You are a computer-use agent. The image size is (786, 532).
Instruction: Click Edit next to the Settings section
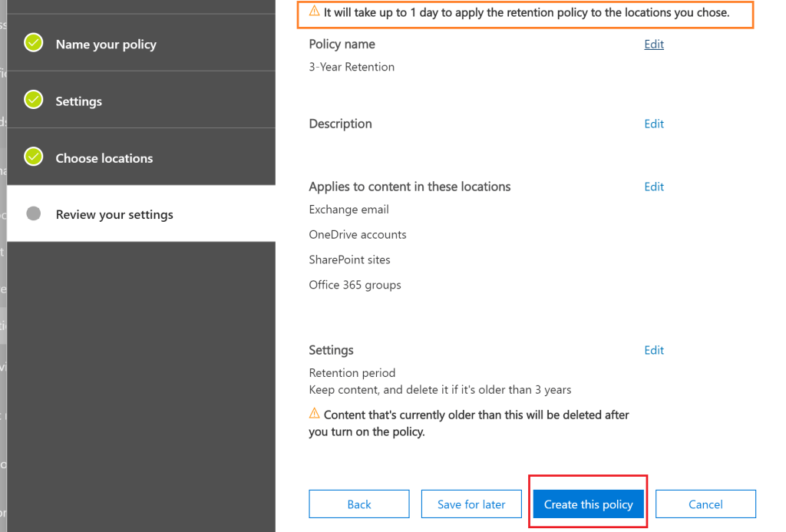(x=654, y=350)
